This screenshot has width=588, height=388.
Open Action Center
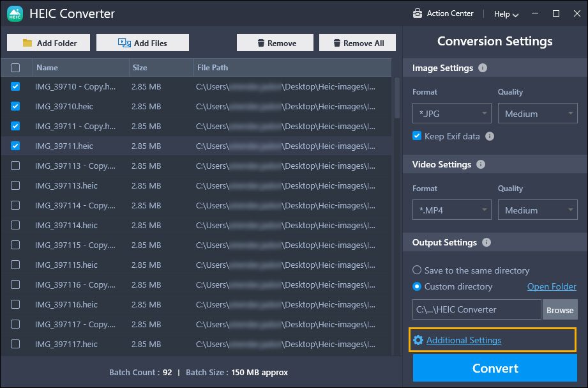[x=443, y=13]
